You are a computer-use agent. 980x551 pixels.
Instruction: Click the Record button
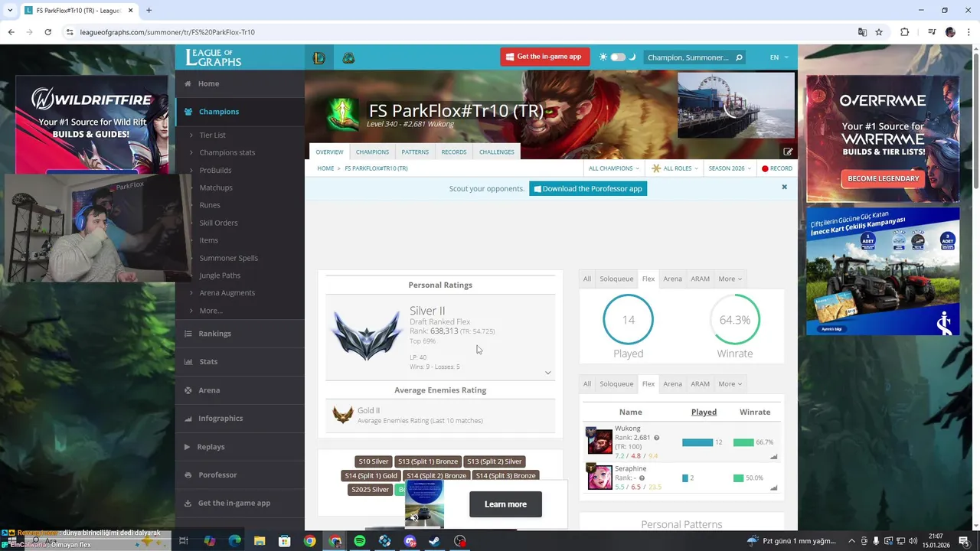[x=776, y=168]
